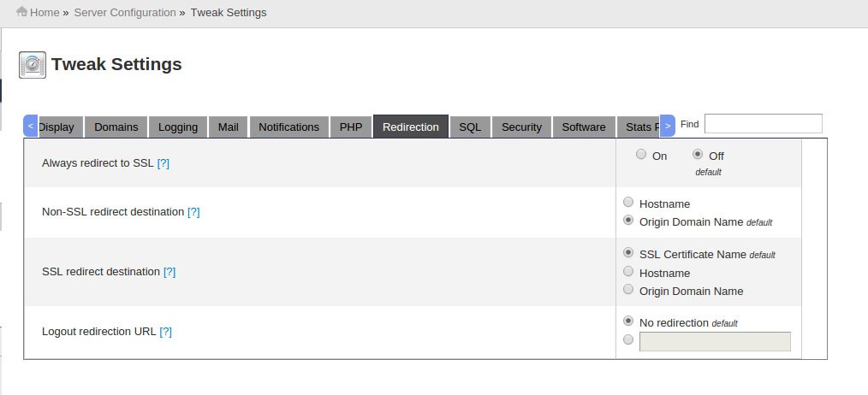
Task: Click the Find search field
Action: point(763,124)
